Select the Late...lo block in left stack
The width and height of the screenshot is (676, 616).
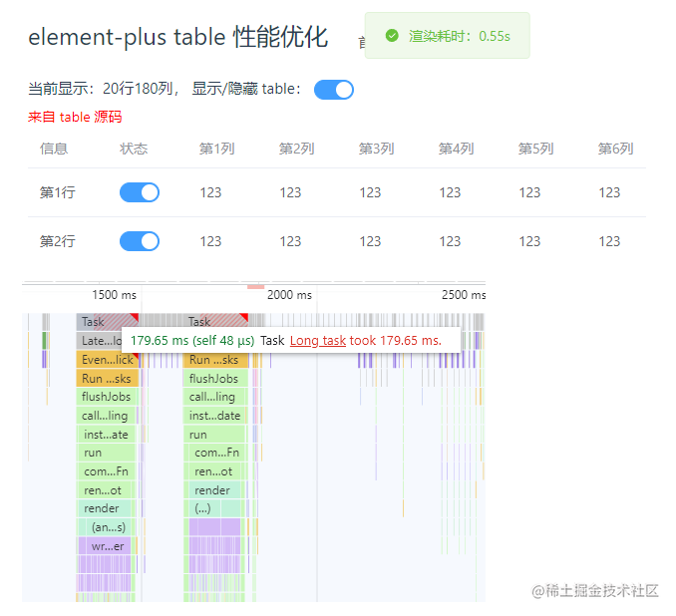pyautogui.click(x=99, y=341)
